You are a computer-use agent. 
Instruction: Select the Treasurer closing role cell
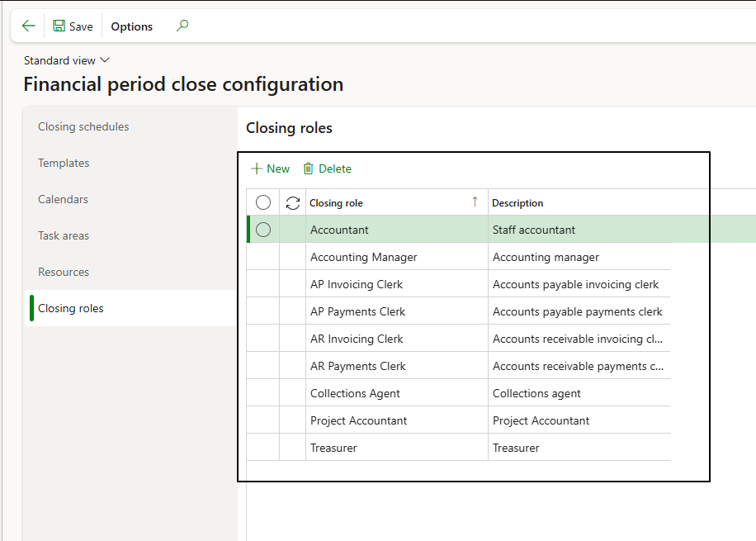pyautogui.click(x=333, y=448)
